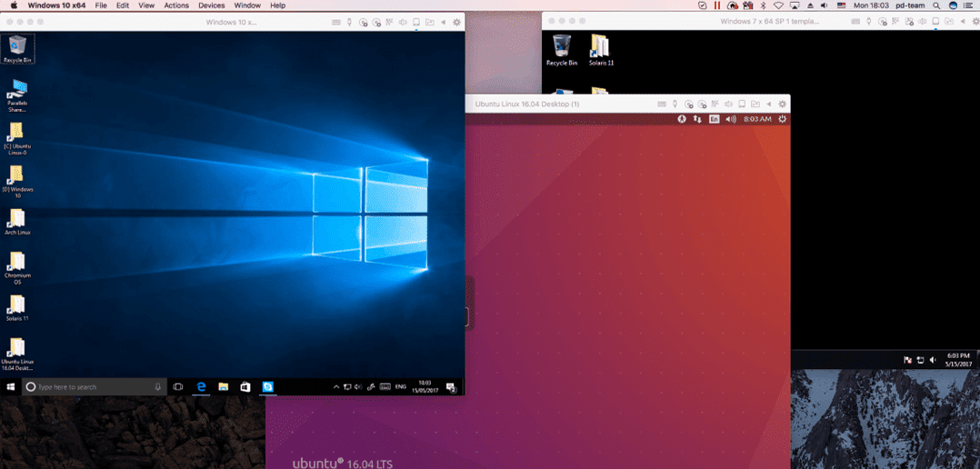Image resolution: width=980 pixels, height=469 pixels.
Task: Click the microphone icon in the Windows 10 search box
Action: point(158,387)
